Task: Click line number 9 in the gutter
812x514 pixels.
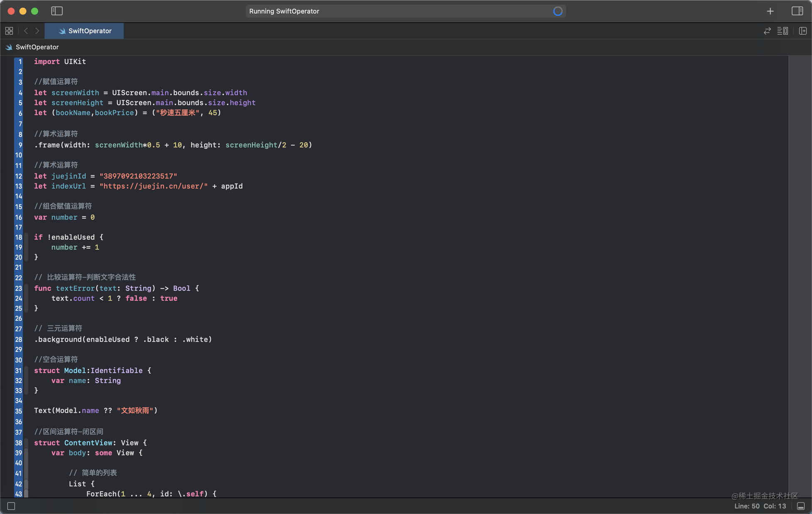Action: pyautogui.click(x=20, y=145)
